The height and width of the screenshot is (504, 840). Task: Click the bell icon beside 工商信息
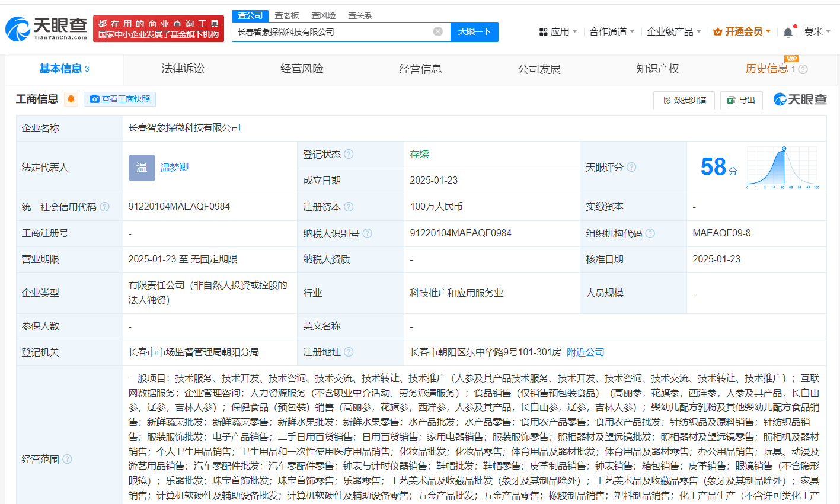click(x=69, y=99)
